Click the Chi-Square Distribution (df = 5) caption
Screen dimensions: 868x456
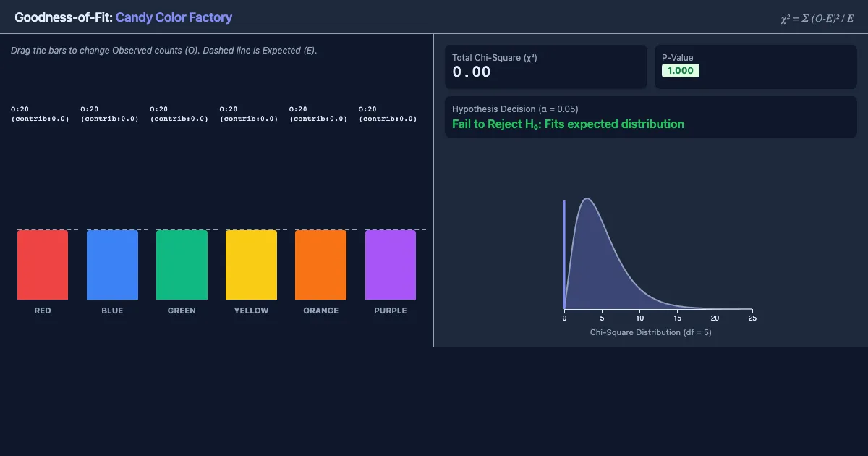coord(651,332)
